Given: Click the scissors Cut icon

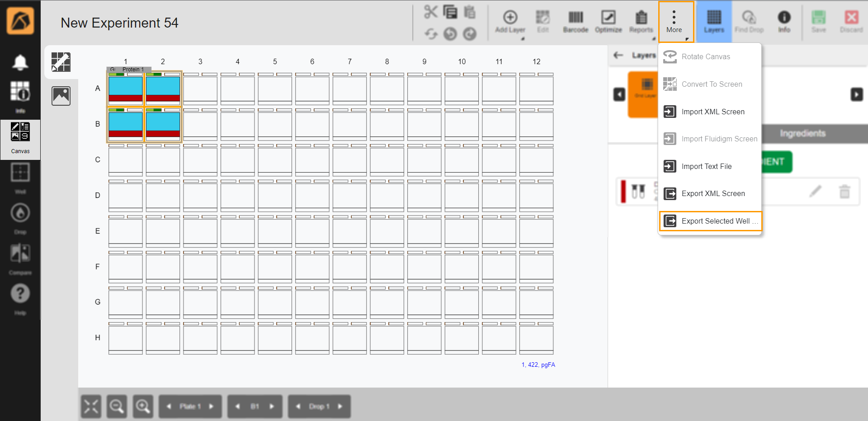Looking at the screenshot, I should pos(430,12).
